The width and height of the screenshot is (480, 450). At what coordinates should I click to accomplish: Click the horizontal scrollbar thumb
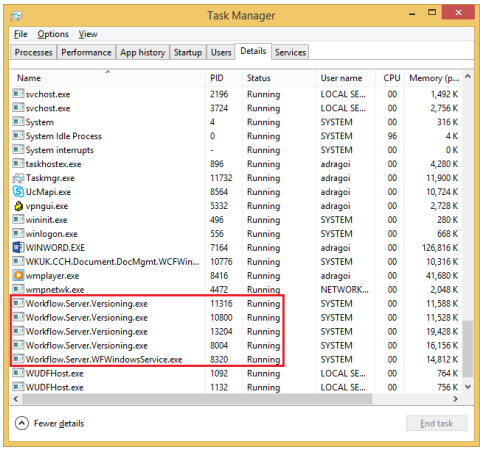197,399
